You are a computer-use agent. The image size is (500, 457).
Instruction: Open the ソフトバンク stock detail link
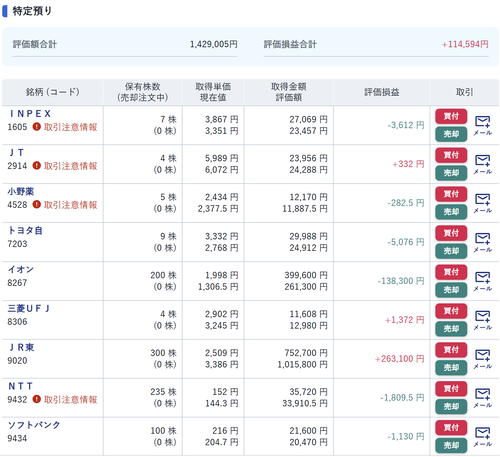[34, 425]
